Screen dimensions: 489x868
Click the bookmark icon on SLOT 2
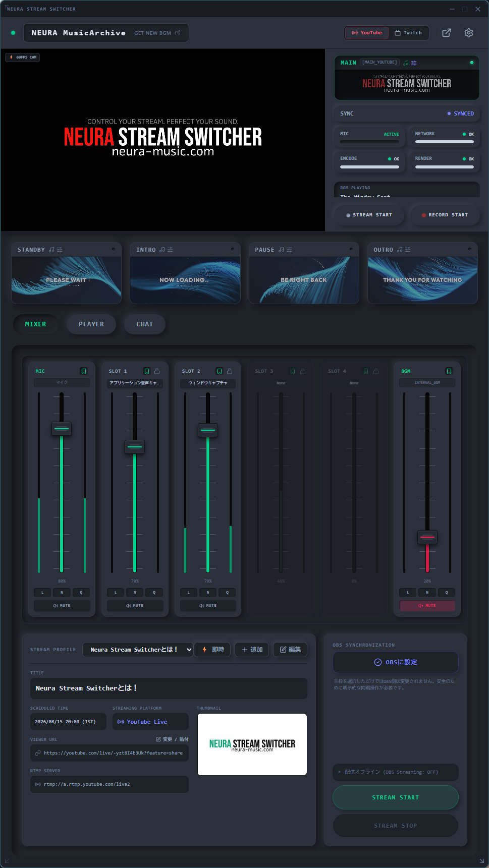point(220,371)
